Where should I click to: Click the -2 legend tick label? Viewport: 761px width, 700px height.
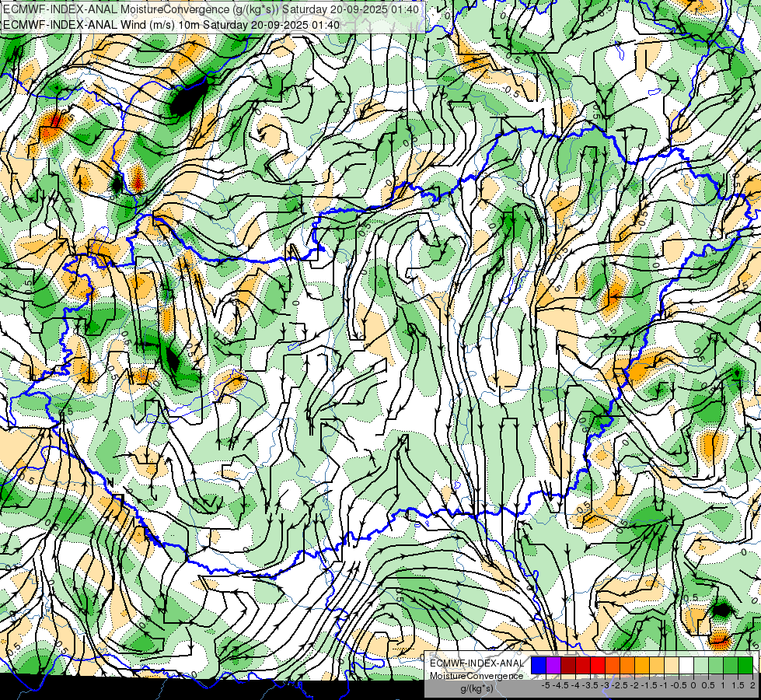coord(635,685)
